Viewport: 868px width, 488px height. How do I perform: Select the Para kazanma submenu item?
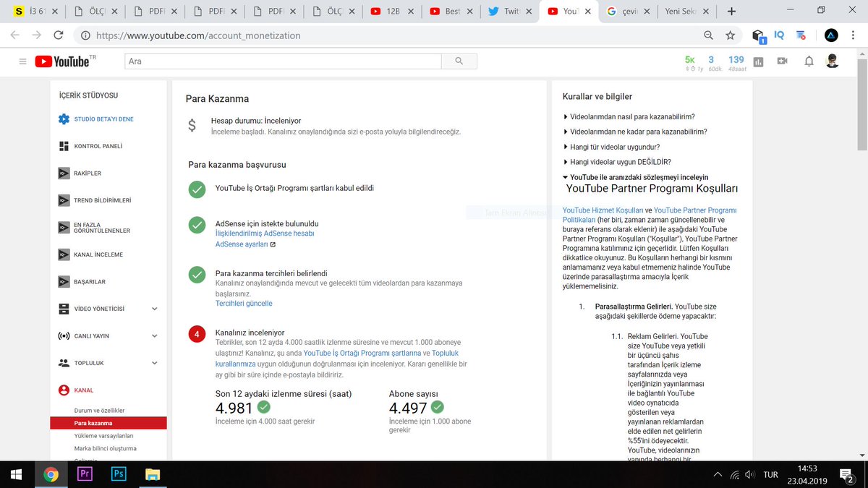point(109,423)
